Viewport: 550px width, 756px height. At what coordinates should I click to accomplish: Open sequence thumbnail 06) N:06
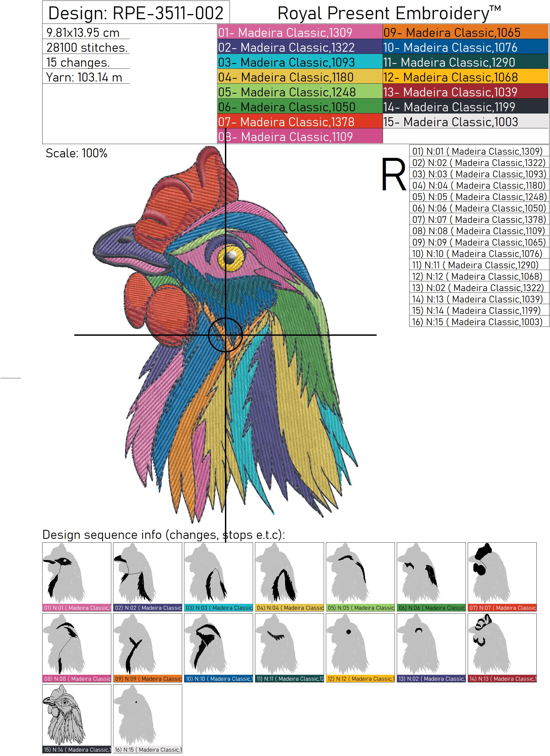point(431,577)
